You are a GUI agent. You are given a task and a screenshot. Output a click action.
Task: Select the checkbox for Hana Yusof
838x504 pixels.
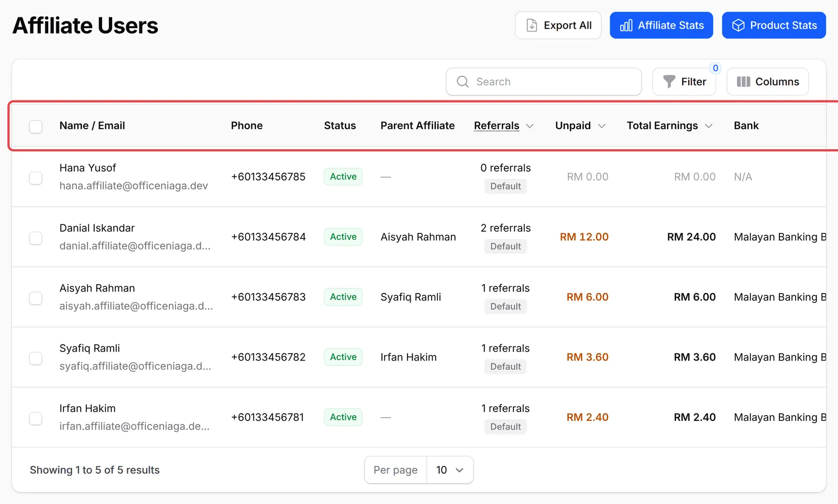[x=36, y=178]
